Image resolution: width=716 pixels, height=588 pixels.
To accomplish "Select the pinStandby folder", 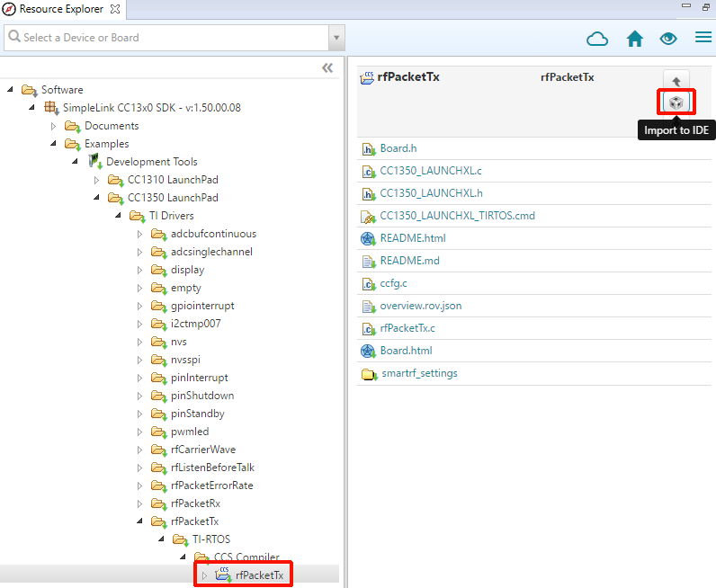I will pyautogui.click(x=197, y=414).
